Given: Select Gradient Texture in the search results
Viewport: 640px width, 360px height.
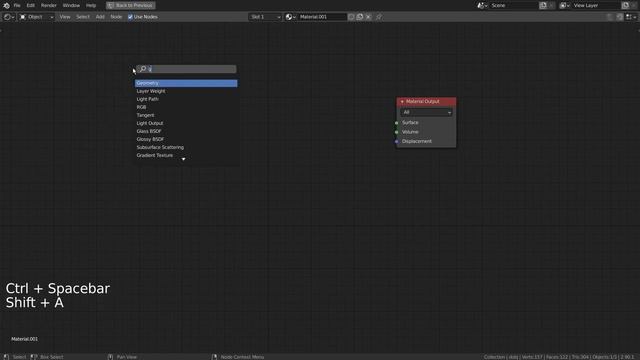Looking at the screenshot, I should coord(186,156).
